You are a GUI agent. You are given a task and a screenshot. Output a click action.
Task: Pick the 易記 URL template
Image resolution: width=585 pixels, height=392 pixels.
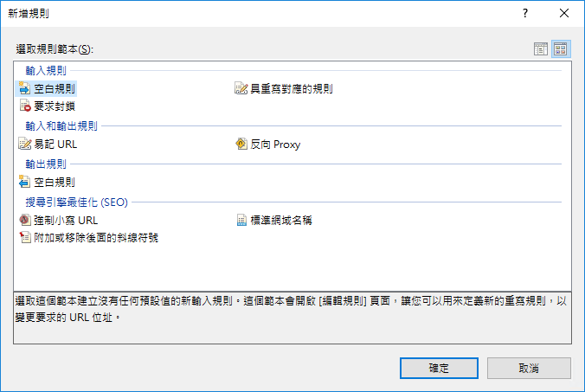pyautogui.click(x=55, y=145)
